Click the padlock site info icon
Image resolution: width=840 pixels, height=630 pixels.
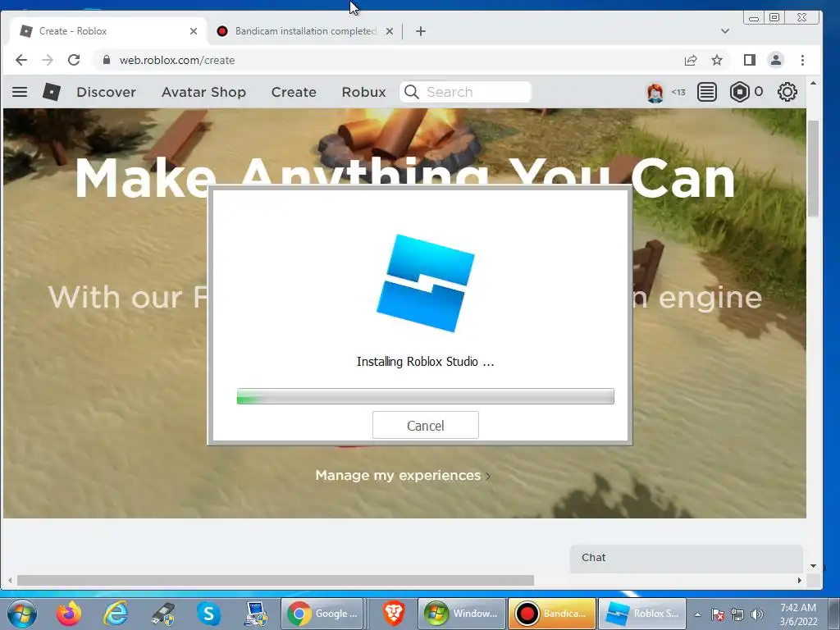coord(107,60)
